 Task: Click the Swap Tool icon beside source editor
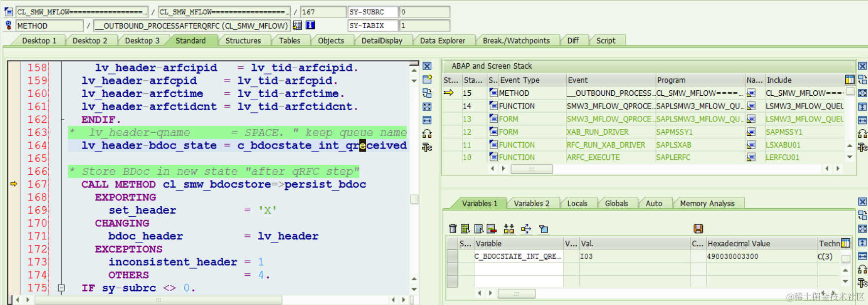pyautogui.click(x=427, y=93)
